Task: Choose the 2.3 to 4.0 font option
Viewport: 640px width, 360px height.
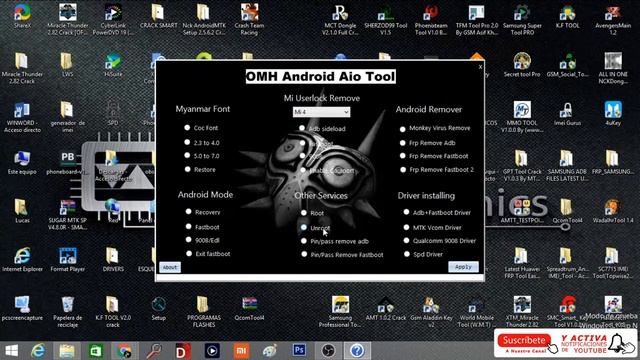Action: (187, 142)
